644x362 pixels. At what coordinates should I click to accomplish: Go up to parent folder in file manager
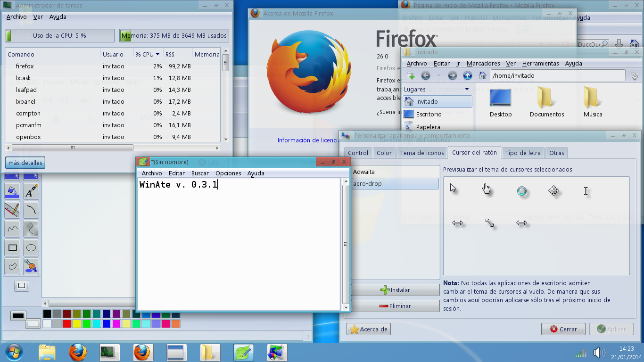pyautogui.click(x=467, y=75)
